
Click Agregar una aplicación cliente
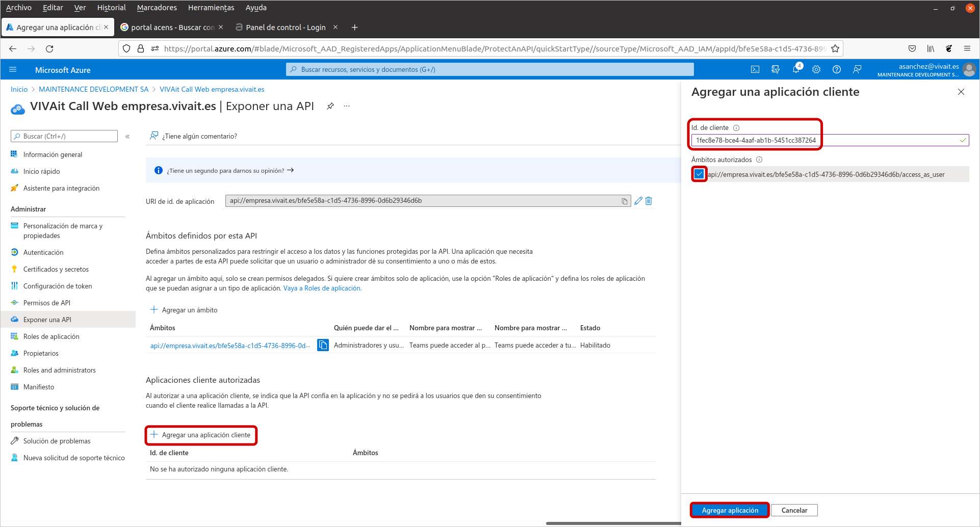click(200, 435)
